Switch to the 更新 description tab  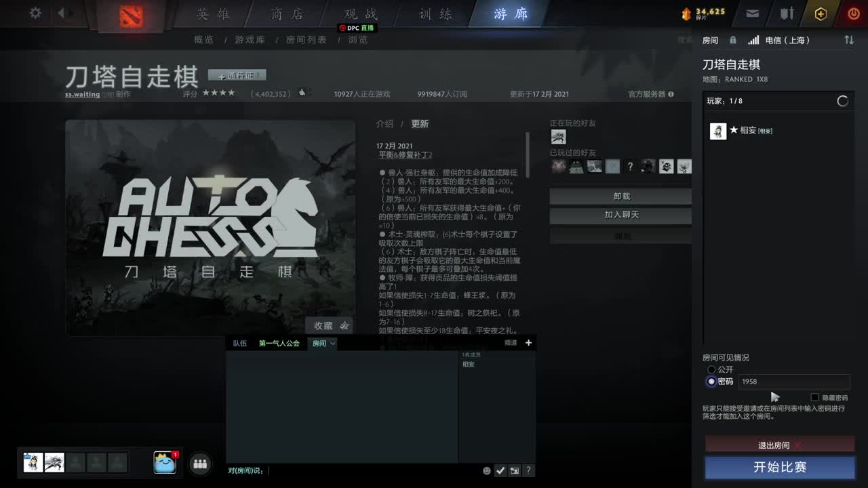[420, 124]
